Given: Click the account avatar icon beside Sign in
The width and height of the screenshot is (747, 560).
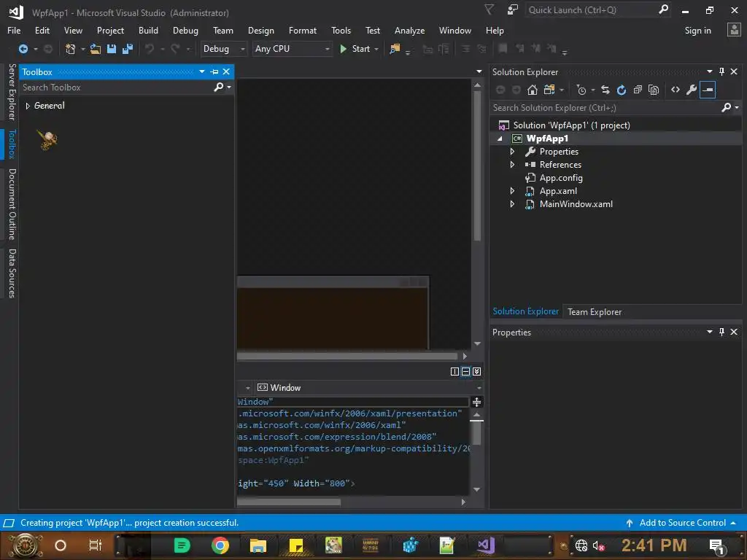Looking at the screenshot, I should [734, 30].
